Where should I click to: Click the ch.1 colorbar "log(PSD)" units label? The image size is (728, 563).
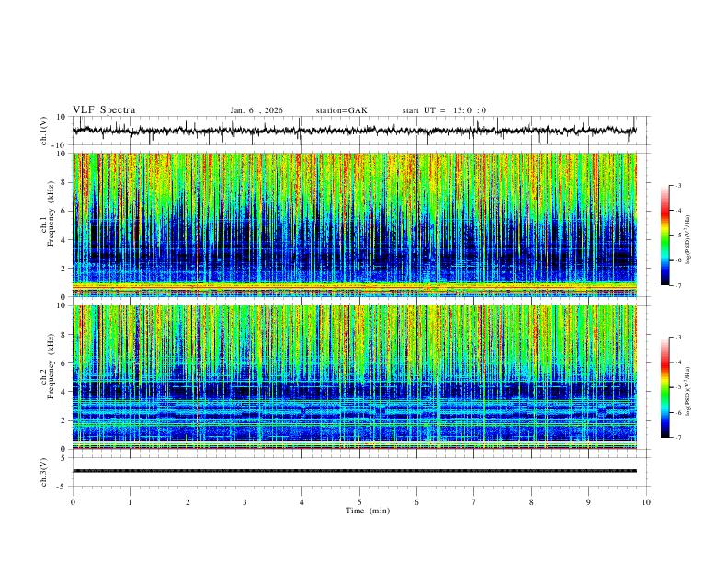tap(688, 239)
